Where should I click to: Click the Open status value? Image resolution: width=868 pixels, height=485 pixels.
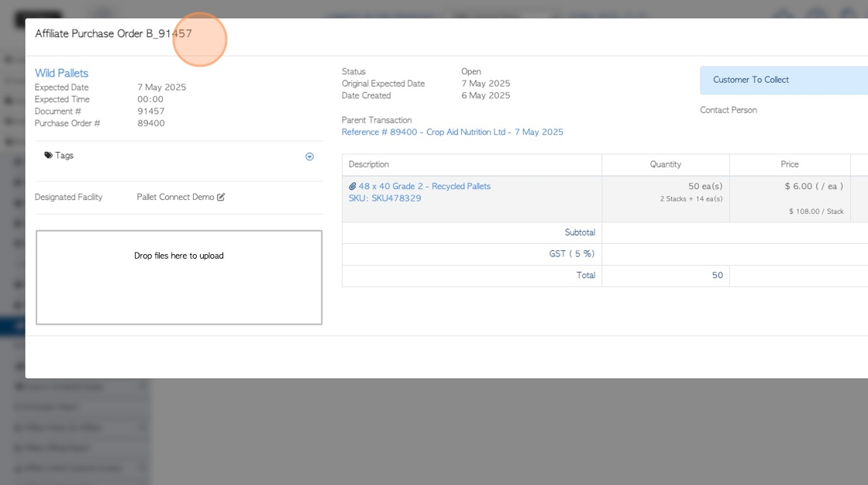[471, 71]
